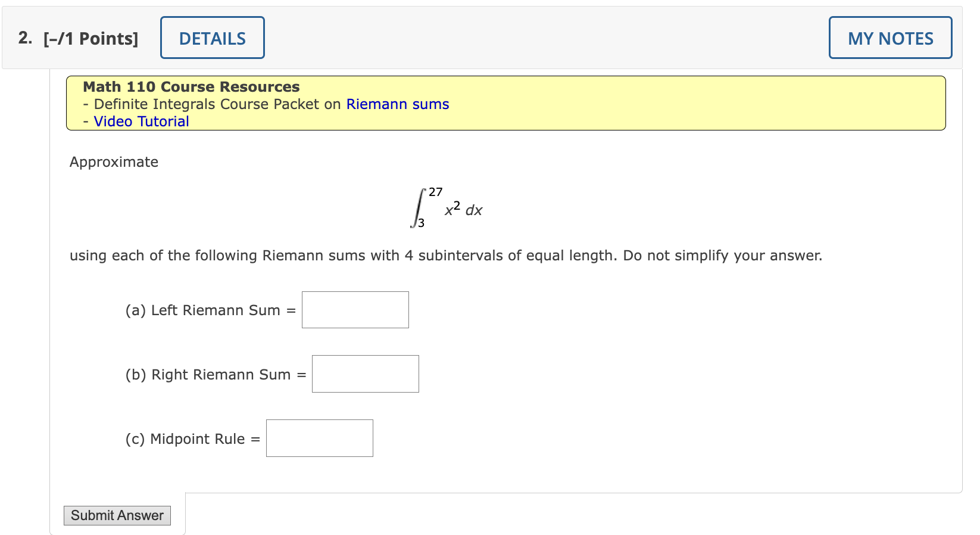Open the Video Tutorial link
Image resolution: width=980 pixels, height=535 pixels.
tap(141, 121)
